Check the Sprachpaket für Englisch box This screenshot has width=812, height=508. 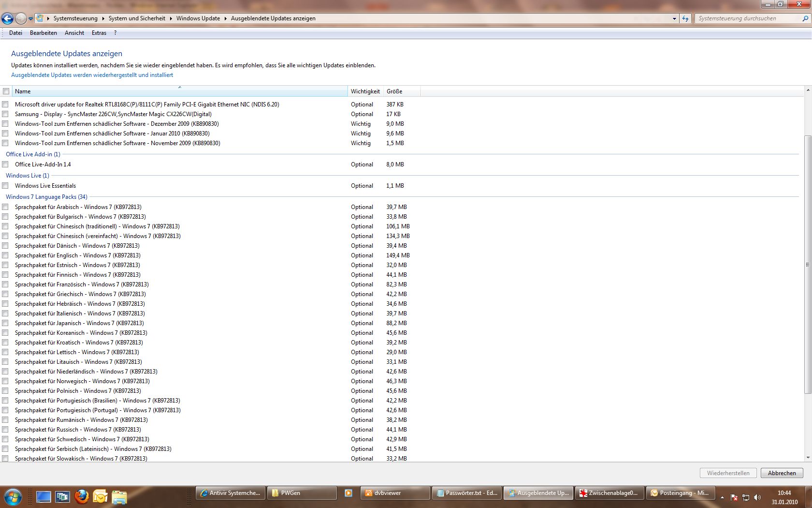[5, 255]
